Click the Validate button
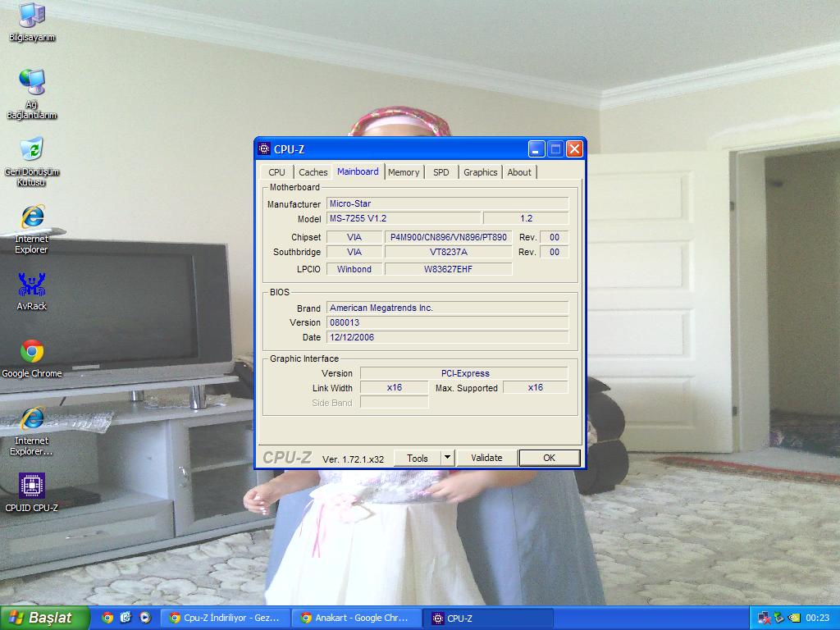This screenshot has width=840, height=630. click(x=486, y=458)
